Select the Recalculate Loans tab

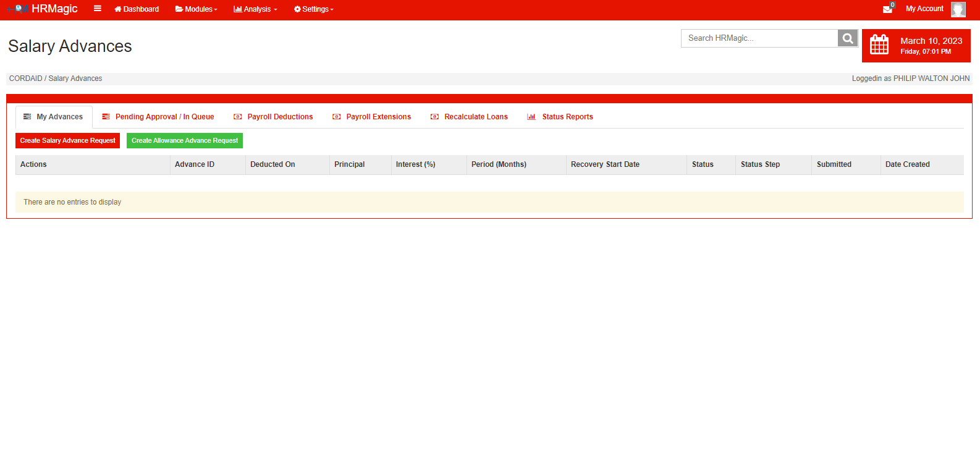pyautogui.click(x=476, y=117)
